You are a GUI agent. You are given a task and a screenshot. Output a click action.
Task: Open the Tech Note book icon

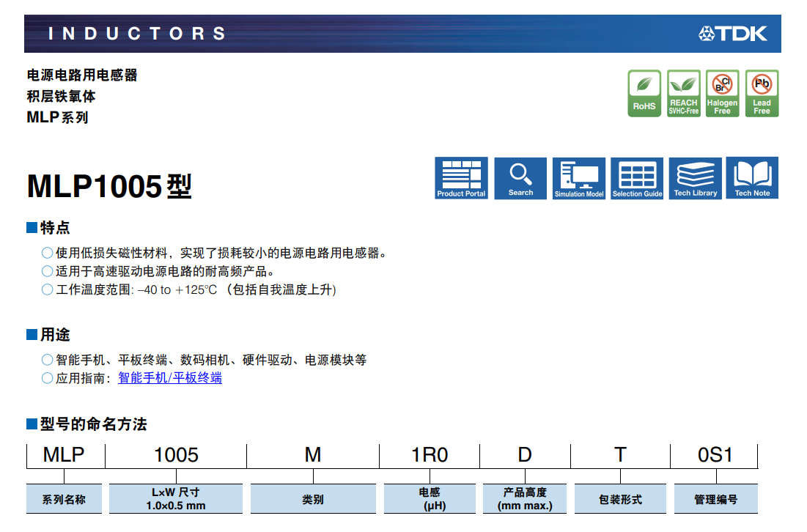(x=752, y=178)
